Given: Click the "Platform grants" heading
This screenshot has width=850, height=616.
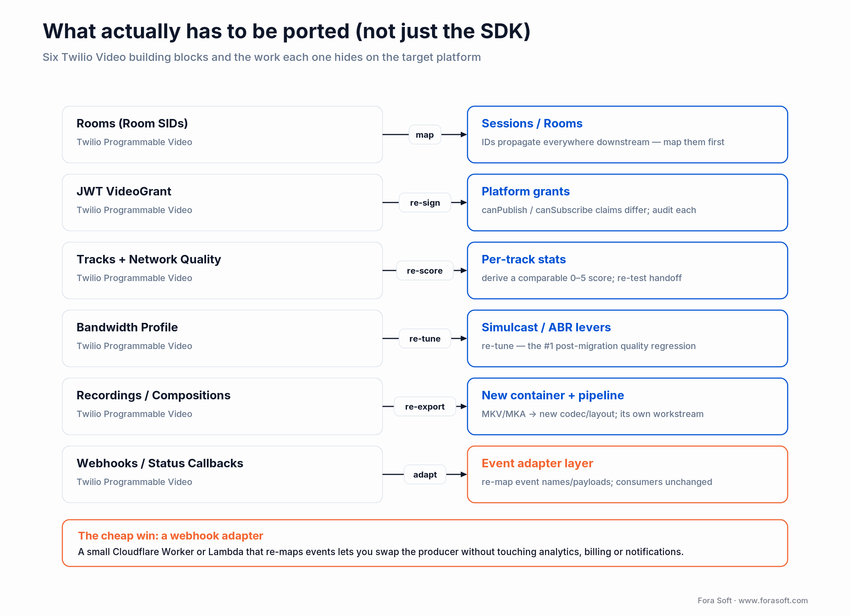Looking at the screenshot, I should (526, 192).
